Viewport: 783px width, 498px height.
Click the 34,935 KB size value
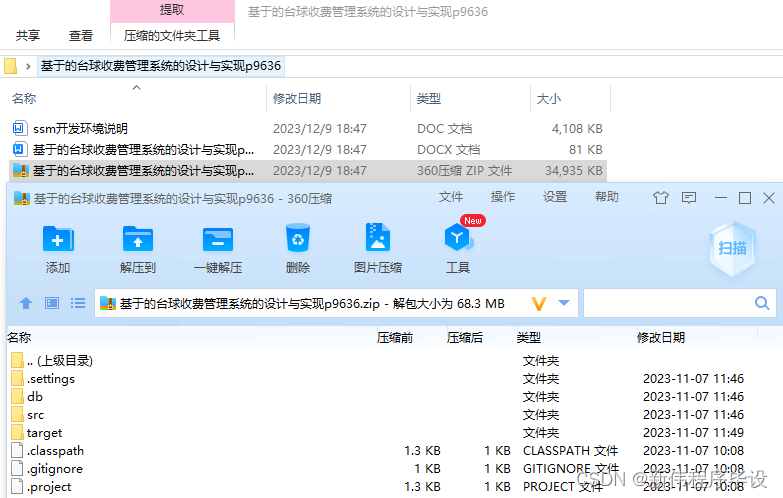point(573,170)
